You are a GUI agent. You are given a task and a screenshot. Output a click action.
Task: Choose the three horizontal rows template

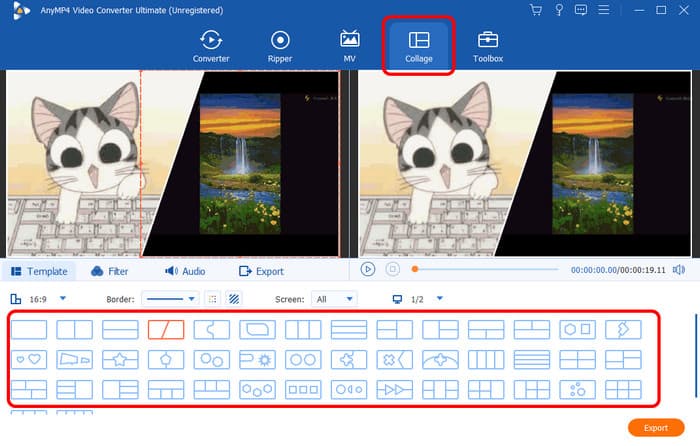pyautogui.click(x=349, y=329)
